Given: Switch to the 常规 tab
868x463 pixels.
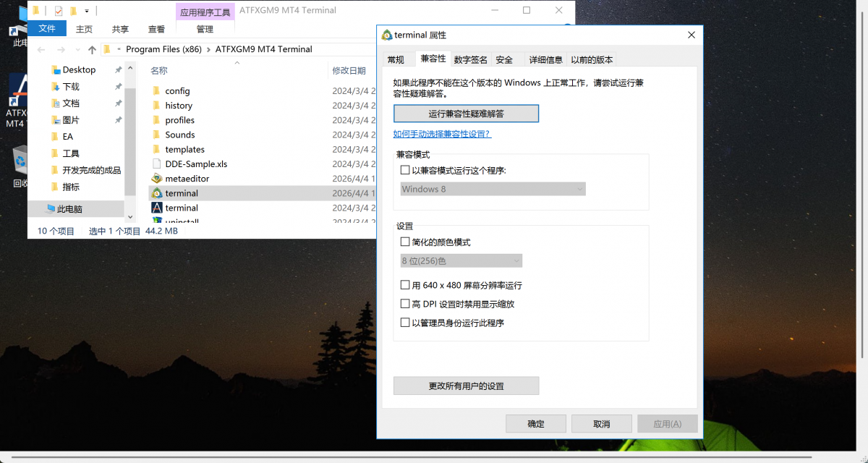Looking at the screenshot, I should click(396, 59).
